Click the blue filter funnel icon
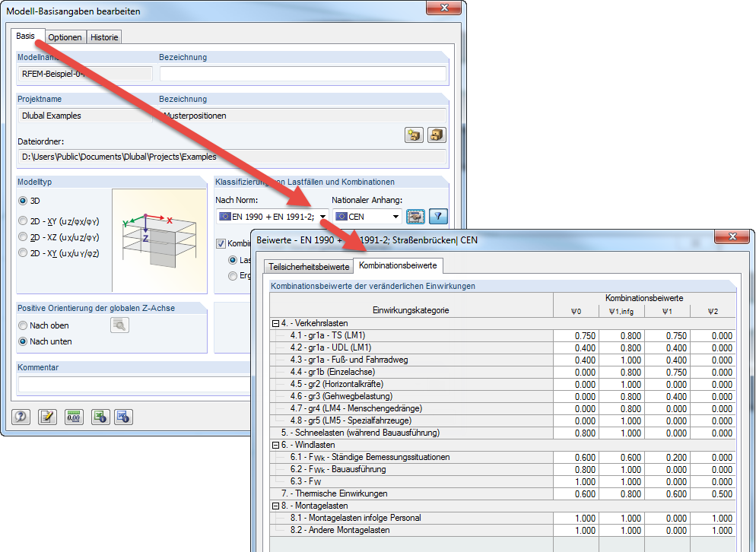 (438, 217)
